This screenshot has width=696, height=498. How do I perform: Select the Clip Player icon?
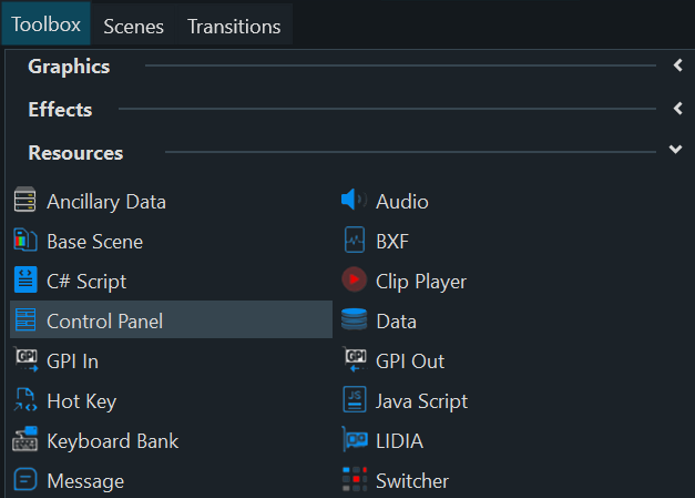[354, 281]
